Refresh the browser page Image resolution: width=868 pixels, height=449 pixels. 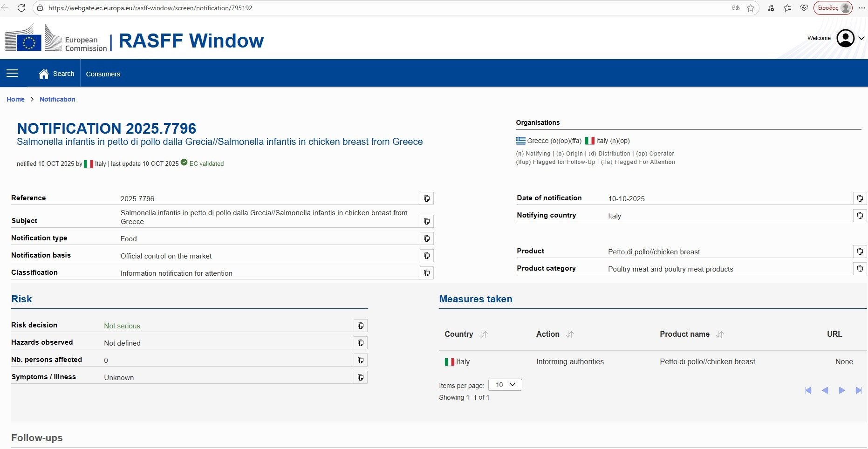tap(21, 8)
